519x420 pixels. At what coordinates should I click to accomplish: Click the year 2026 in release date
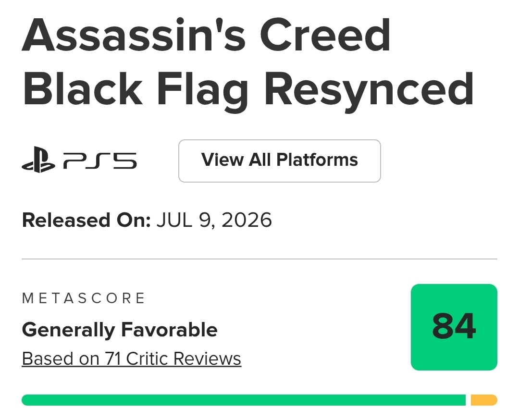(x=247, y=220)
